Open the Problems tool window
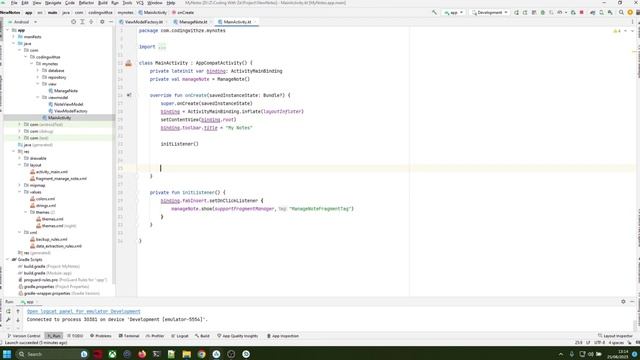The width and height of the screenshot is (640, 360). pos(101,336)
